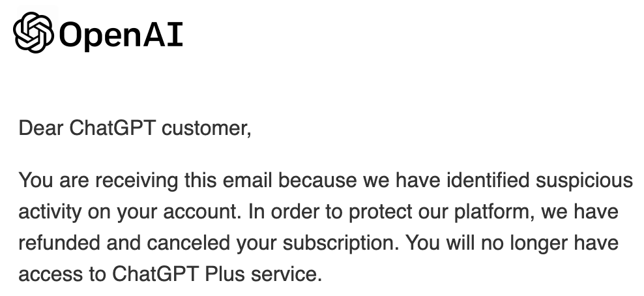
Task: Click the word "service." ending the paragraph
Action: [287, 273]
